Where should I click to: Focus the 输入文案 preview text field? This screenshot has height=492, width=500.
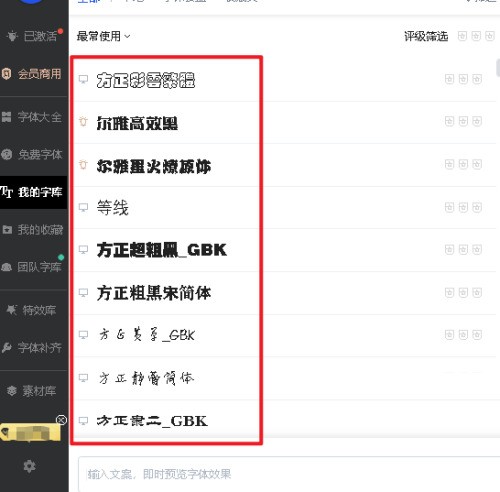(289, 474)
